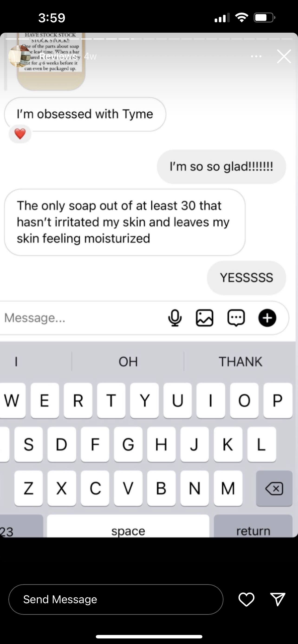Tap the black plus icon
Screen dimensions: 298x644
pos(267,318)
